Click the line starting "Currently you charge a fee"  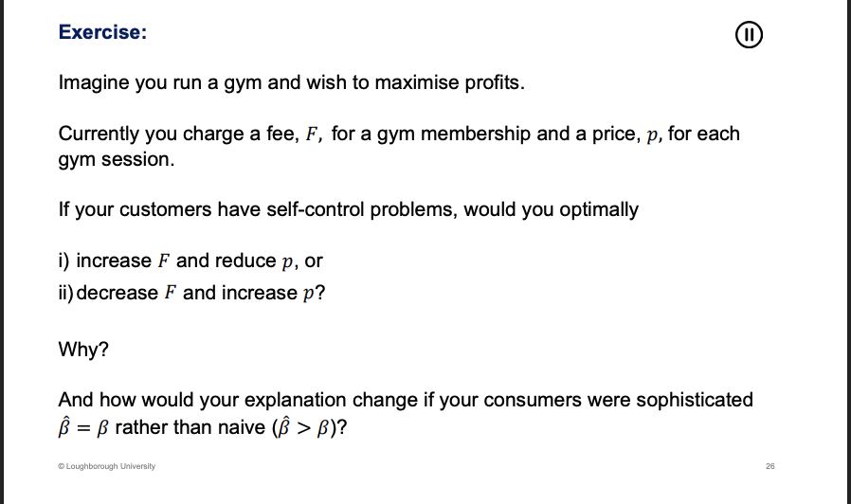398,134
